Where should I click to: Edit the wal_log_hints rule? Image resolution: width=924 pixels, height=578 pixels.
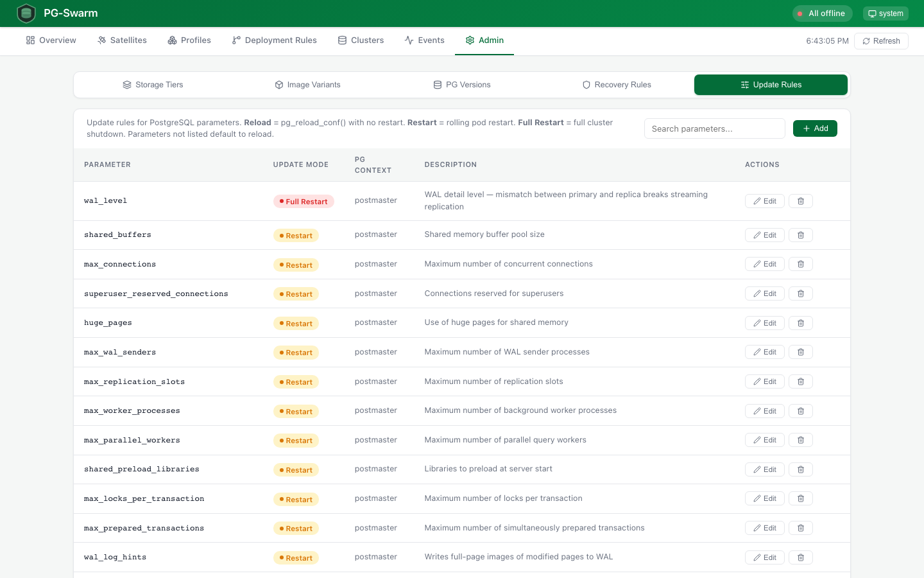pyautogui.click(x=764, y=557)
